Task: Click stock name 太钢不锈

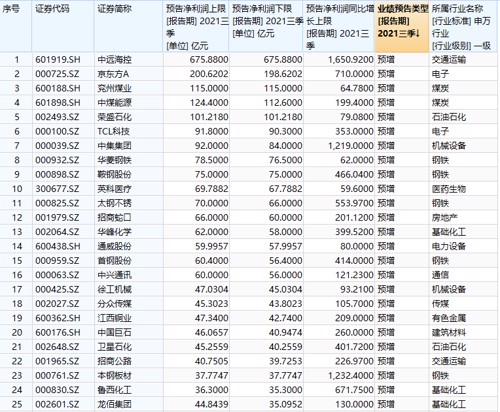Action: click(x=114, y=203)
